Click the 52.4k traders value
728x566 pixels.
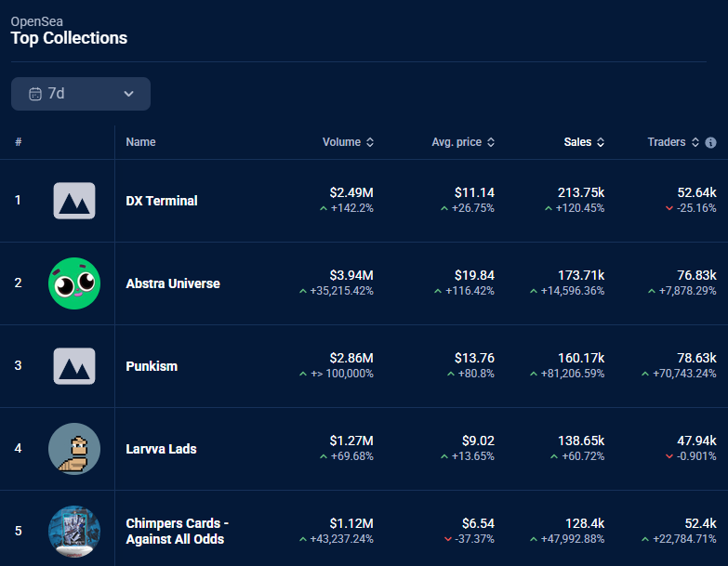coord(700,523)
